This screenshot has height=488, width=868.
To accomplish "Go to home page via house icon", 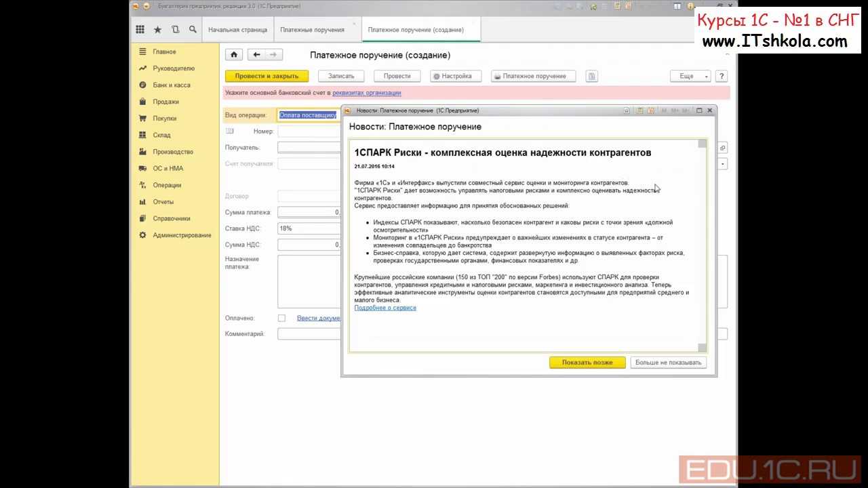I will (x=233, y=55).
